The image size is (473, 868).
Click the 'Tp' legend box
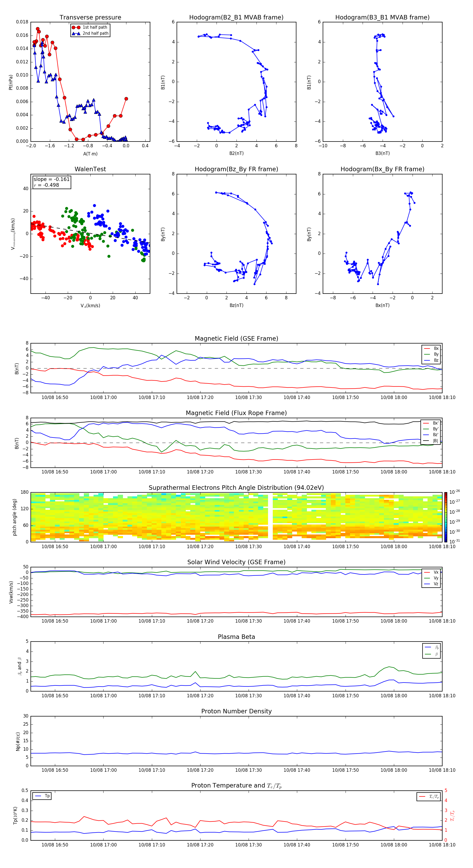tap(42, 796)
